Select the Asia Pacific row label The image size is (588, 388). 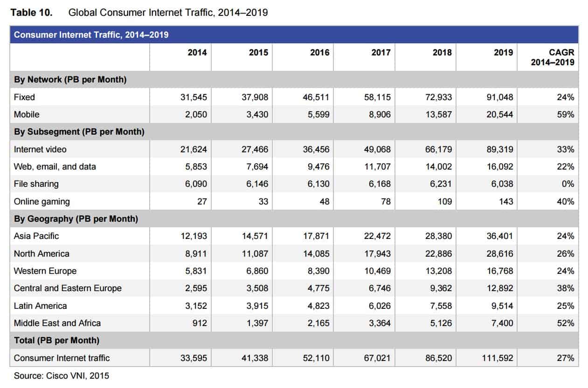pyautogui.click(x=36, y=236)
